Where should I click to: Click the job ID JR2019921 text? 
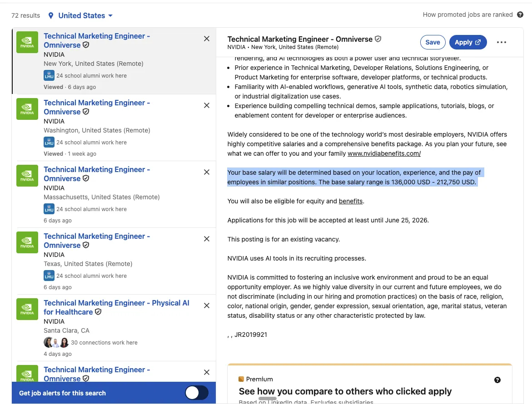point(251,335)
